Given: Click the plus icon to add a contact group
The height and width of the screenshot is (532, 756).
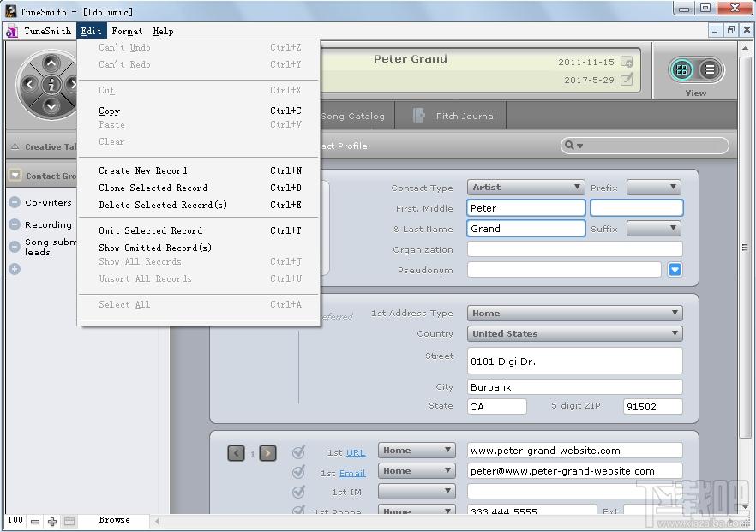Looking at the screenshot, I should 15,269.
